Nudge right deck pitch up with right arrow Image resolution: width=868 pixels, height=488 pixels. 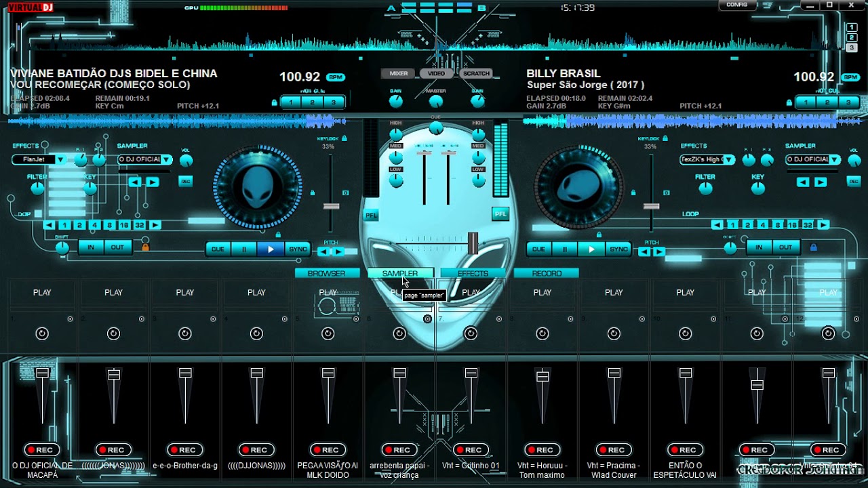click(x=658, y=251)
